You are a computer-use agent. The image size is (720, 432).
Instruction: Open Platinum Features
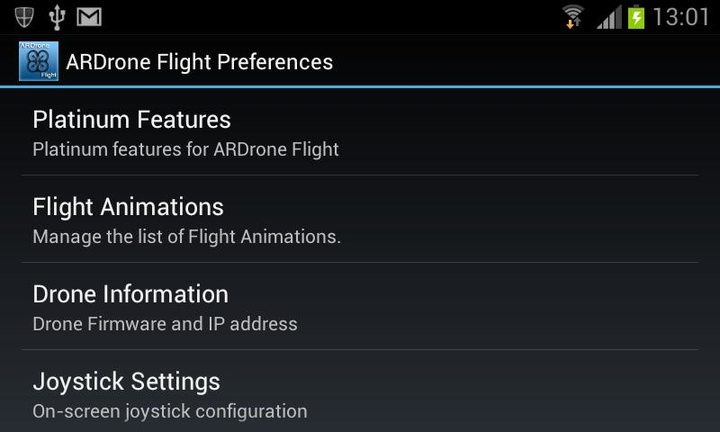click(132, 120)
